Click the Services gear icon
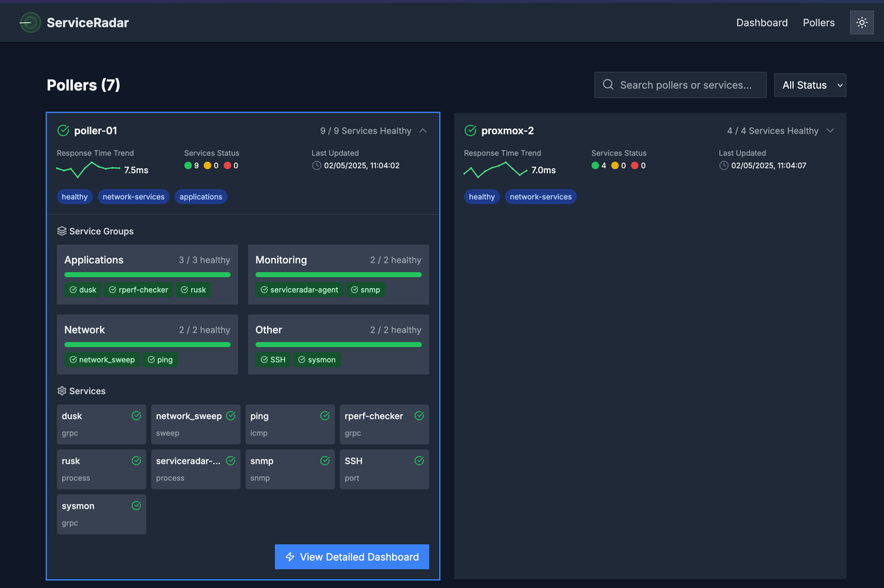The image size is (884, 588). click(x=62, y=391)
